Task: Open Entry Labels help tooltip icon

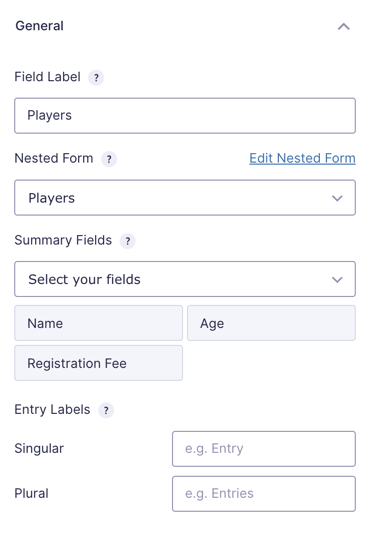Action: (106, 410)
